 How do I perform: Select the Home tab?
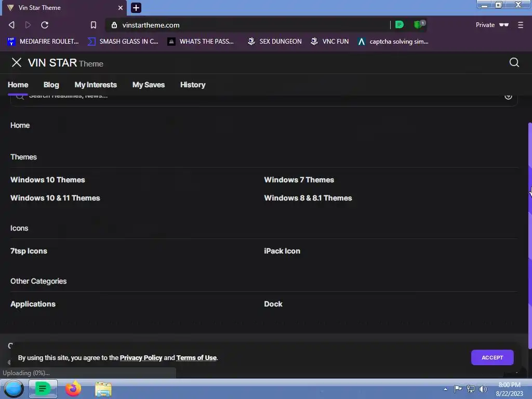pos(18,85)
